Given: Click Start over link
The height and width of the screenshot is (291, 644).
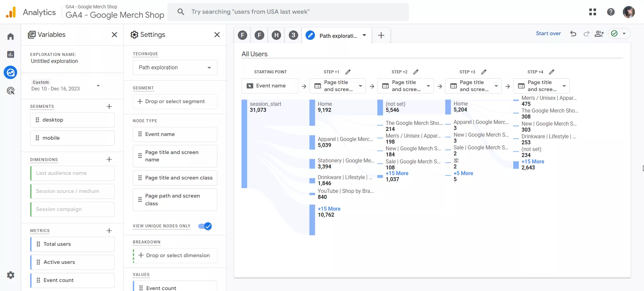Looking at the screenshot, I should tap(548, 33).
